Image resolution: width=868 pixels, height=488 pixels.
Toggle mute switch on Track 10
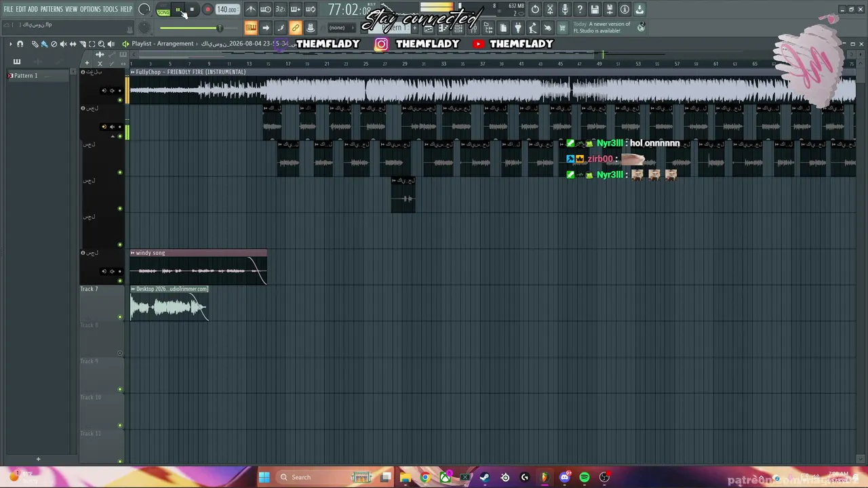[x=120, y=425]
